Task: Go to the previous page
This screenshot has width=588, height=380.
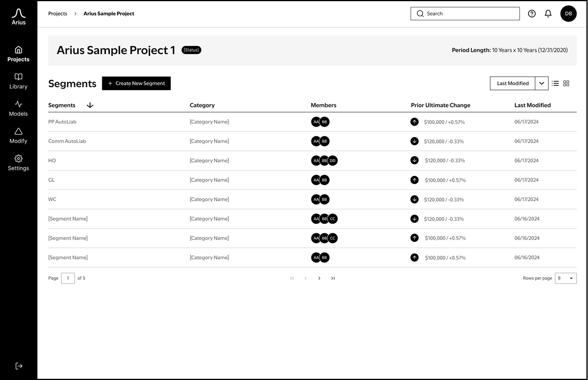Action: click(x=306, y=278)
